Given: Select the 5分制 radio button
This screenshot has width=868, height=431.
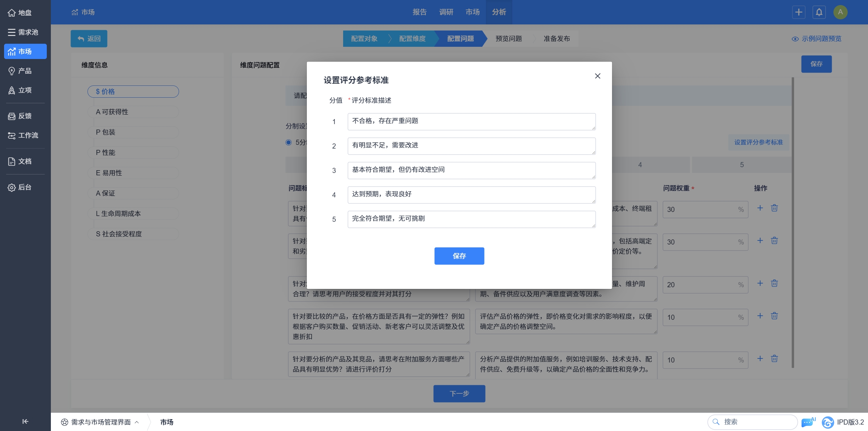Looking at the screenshot, I should click(x=289, y=142).
